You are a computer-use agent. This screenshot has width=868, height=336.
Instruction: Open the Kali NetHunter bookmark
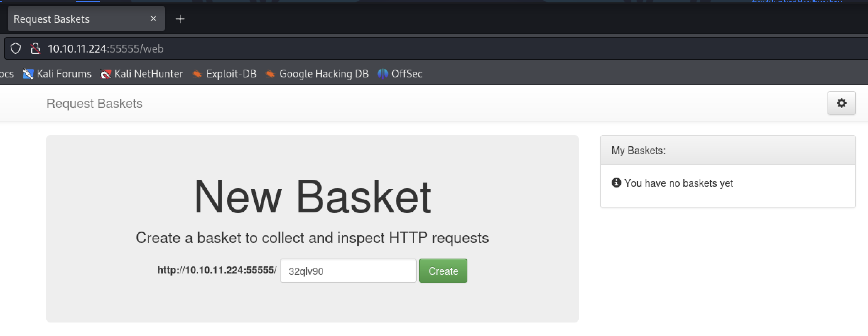click(142, 74)
